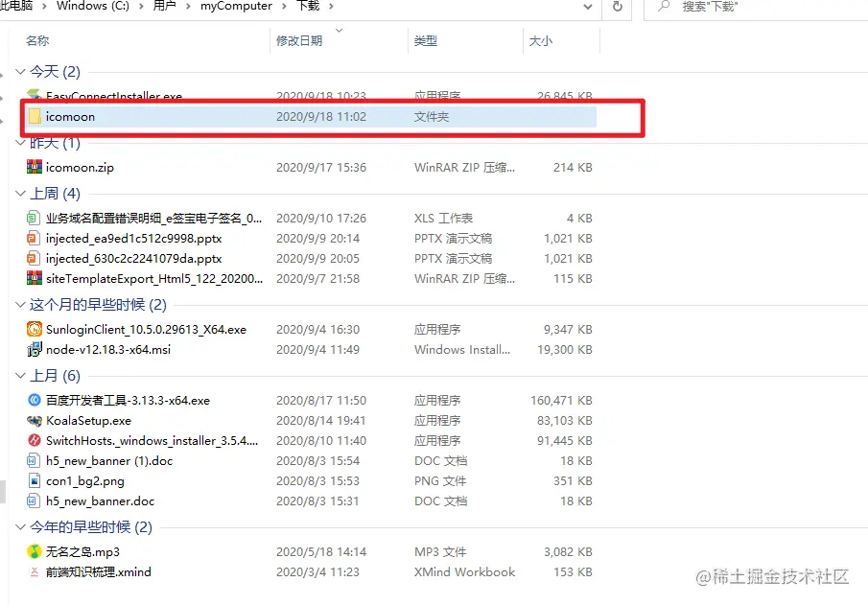Select the file name icomoon.zip

pos(80,167)
